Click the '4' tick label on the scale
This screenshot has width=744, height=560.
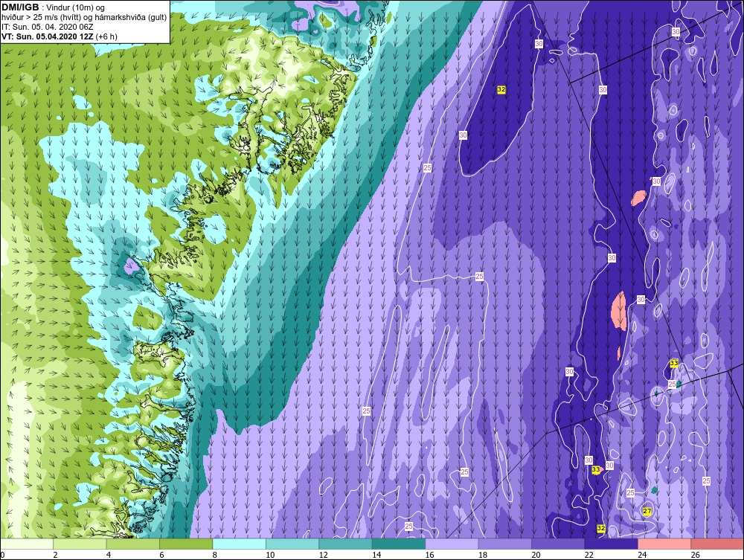[x=109, y=555]
